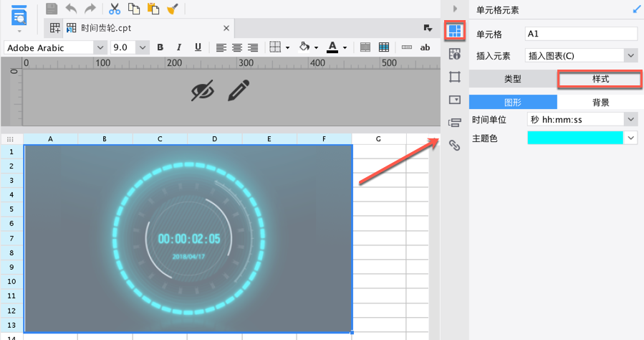Expand the font color dropdown arrow
Screen dimensions: 644x340
345,47
